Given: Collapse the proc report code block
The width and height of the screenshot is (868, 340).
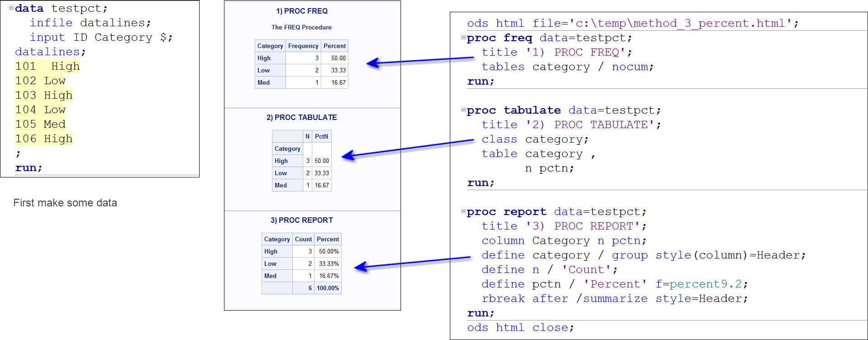Looking at the screenshot, I should 463,211.
